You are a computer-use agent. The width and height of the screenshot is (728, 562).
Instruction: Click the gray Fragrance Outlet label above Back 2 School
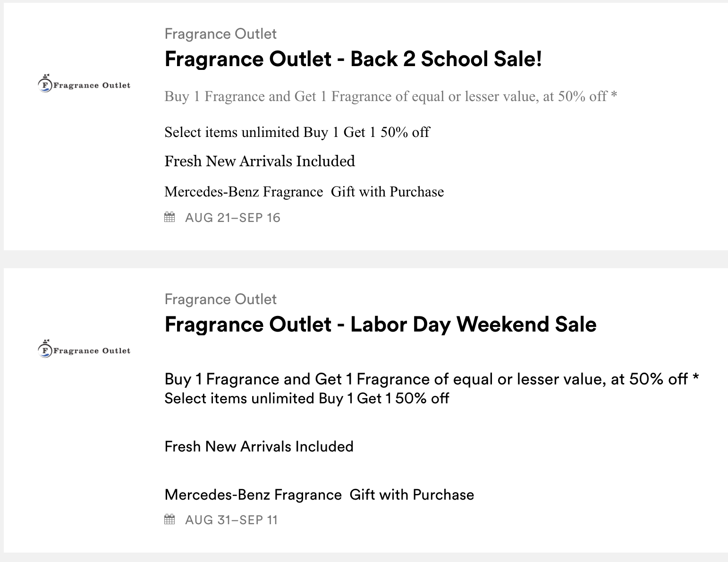click(220, 34)
